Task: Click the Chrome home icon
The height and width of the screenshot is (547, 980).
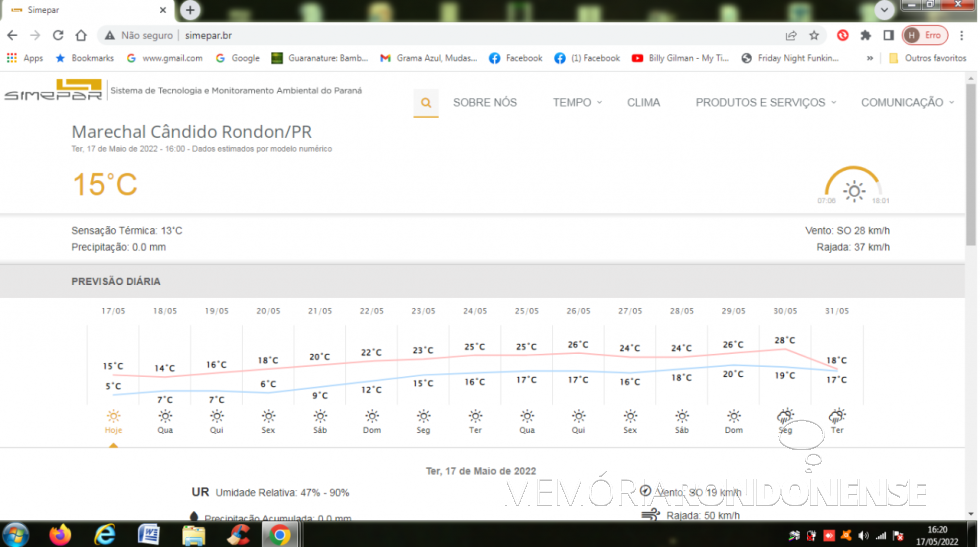Action: (x=82, y=35)
